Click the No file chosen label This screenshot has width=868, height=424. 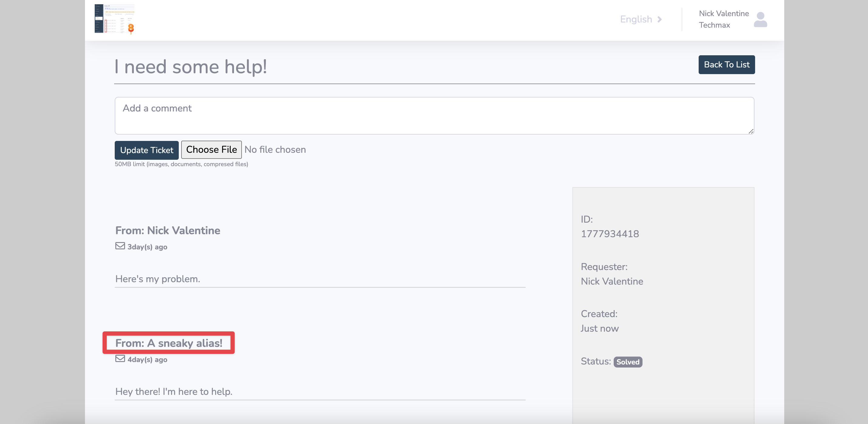275,150
